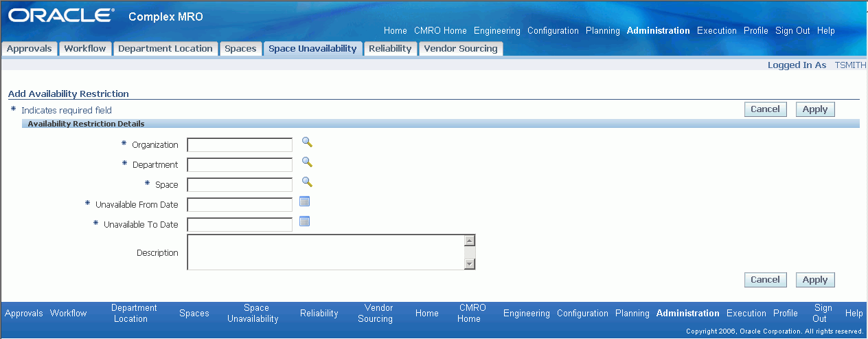Open the Department Location tab
The height and width of the screenshot is (339, 868).
(165, 49)
